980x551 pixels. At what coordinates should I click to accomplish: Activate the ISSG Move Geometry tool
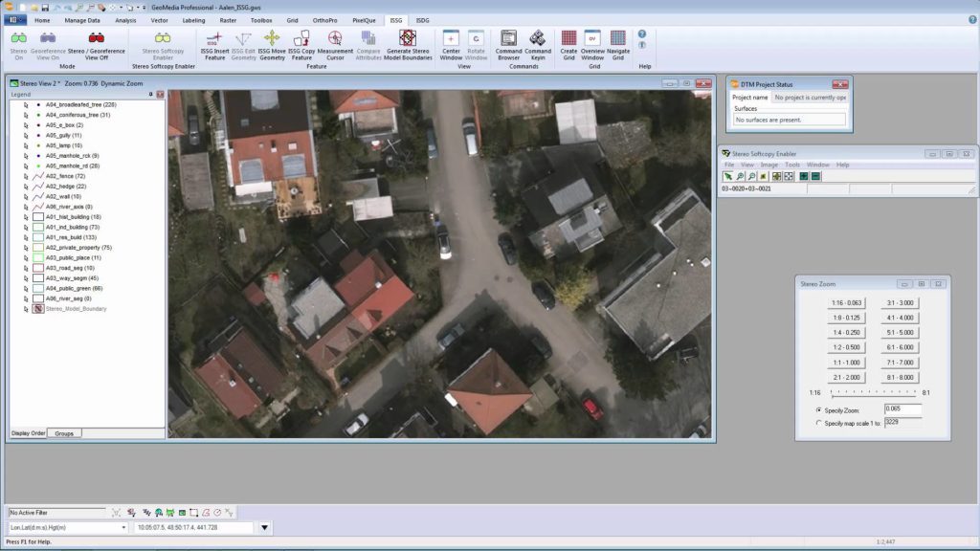[271, 43]
